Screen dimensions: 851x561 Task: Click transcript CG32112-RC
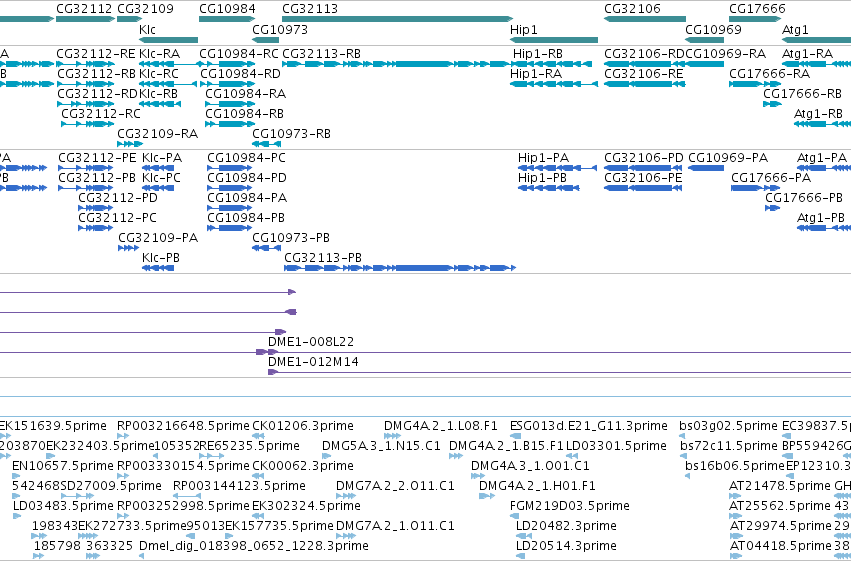pos(100,114)
